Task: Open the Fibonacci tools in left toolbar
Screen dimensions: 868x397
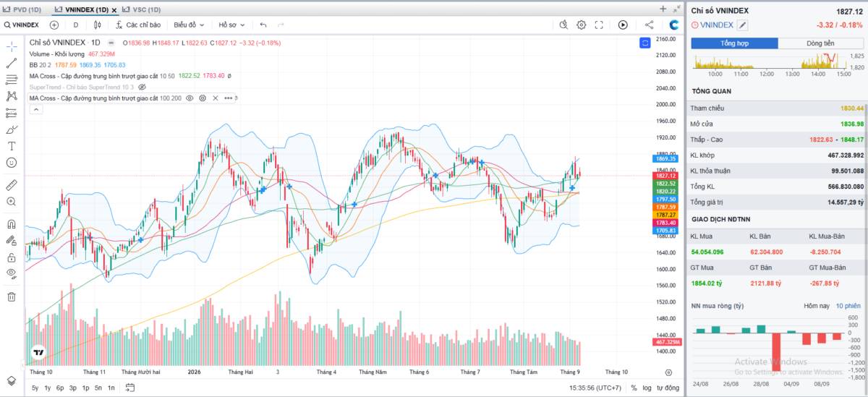Action: click(12, 80)
